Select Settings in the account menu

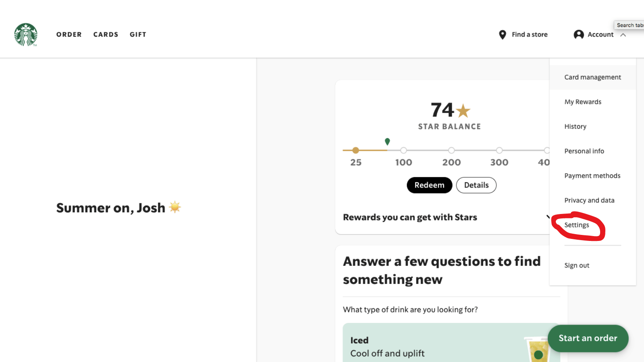pos(576,225)
